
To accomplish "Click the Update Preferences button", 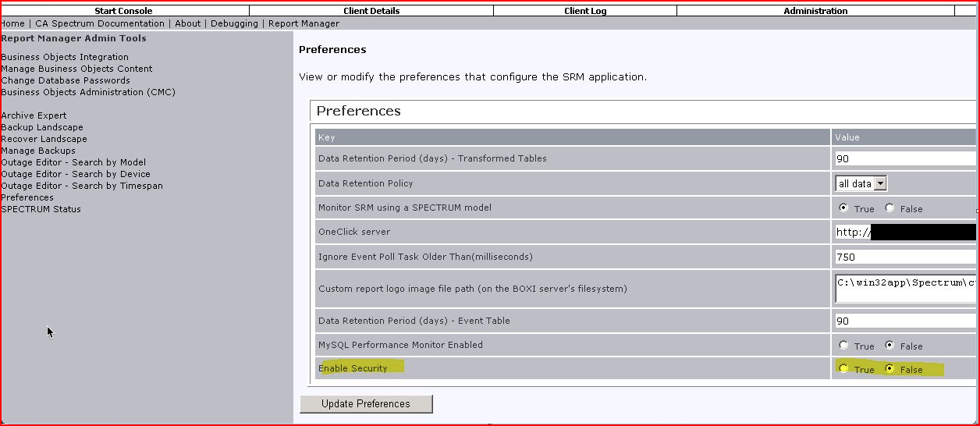I will 366,403.
